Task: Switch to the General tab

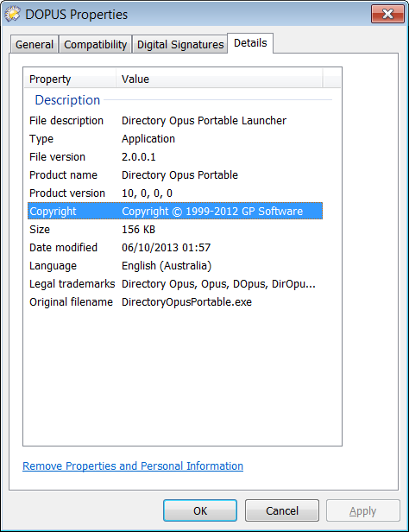Action: [x=35, y=44]
